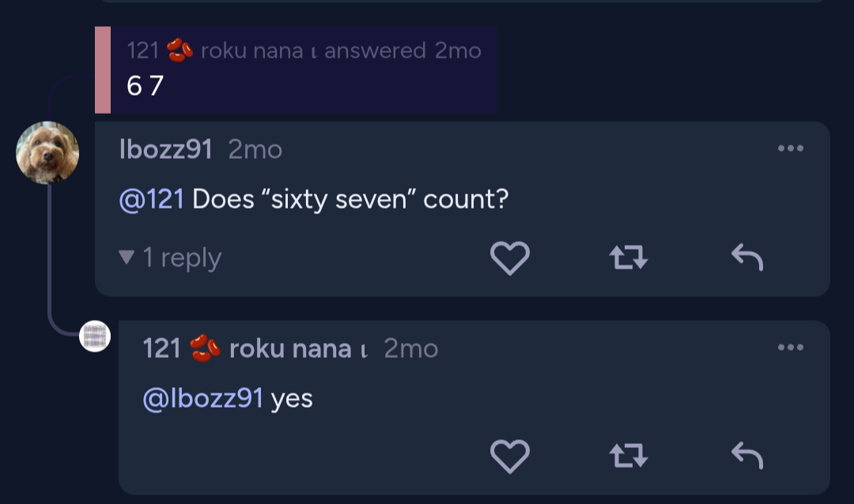854x504 pixels.
Task: Like the "yes" reply with heart icon
Action: pos(510,456)
